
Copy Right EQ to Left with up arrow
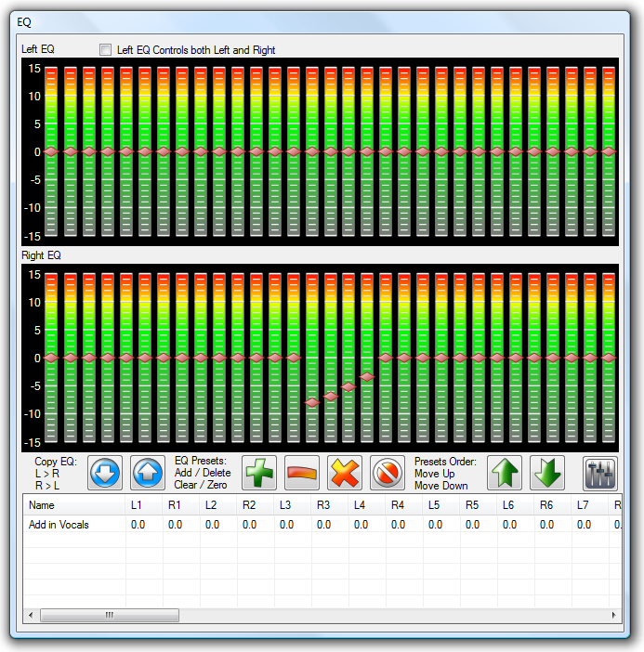click(148, 473)
